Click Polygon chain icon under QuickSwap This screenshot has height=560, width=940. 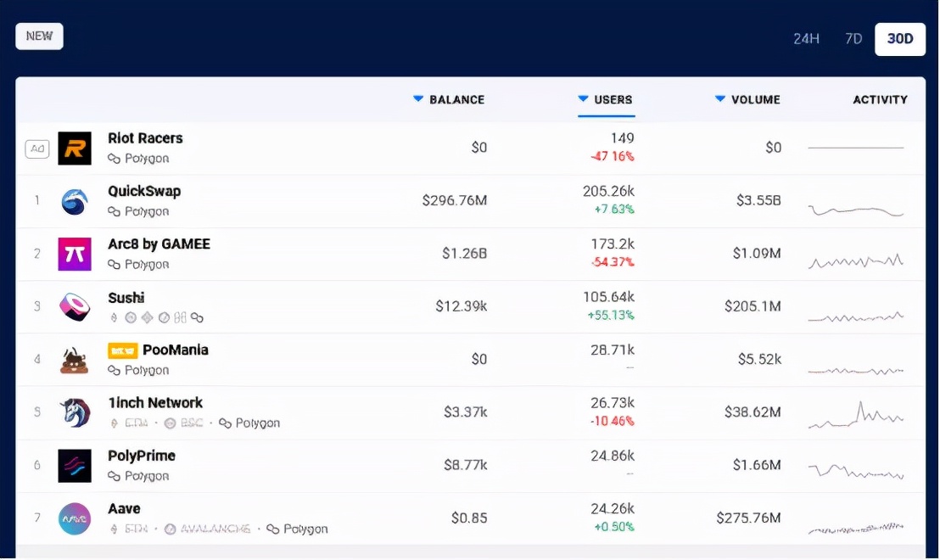click(114, 211)
